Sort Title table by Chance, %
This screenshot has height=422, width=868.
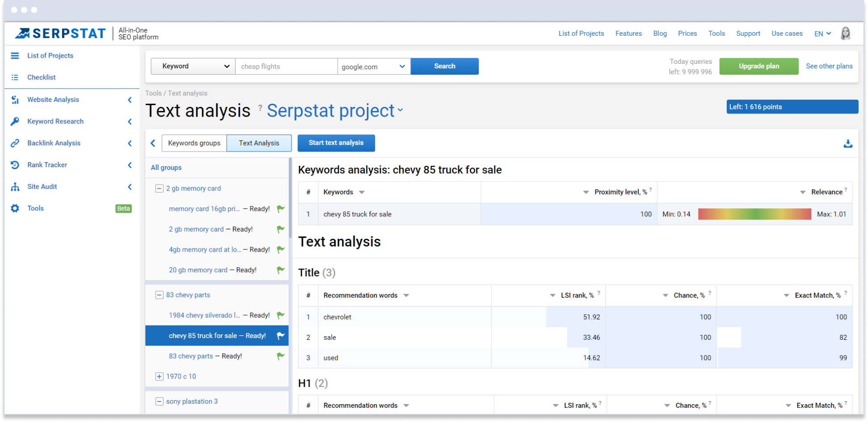pyautogui.click(x=666, y=295)
